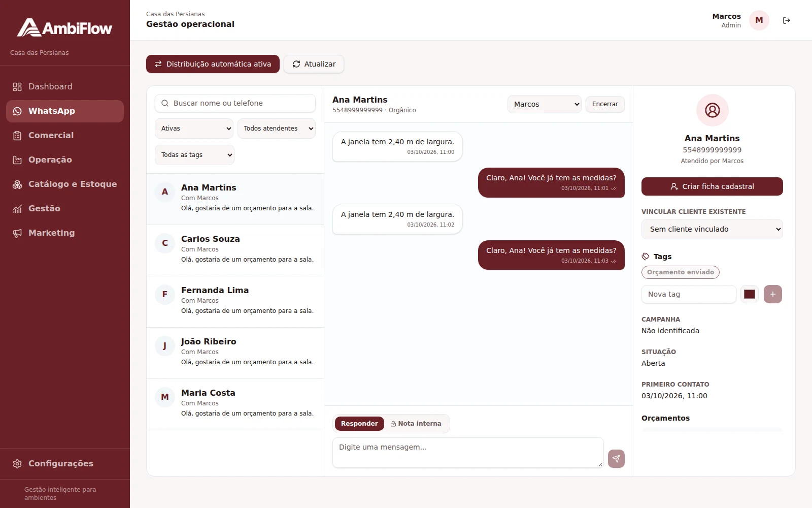The height and width of the screenshot is (508, 812).
Task: Click the Tags label icon
Action: (646, 257)
